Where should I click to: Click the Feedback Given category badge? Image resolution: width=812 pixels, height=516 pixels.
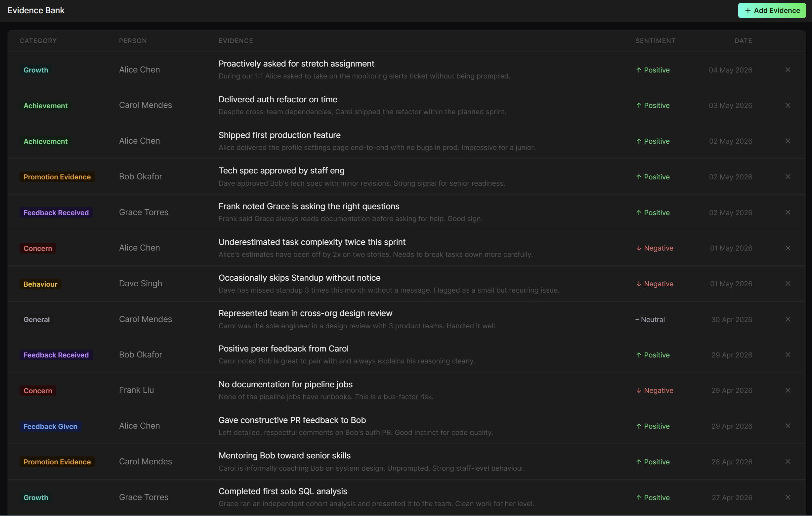[x=51, y=426]
